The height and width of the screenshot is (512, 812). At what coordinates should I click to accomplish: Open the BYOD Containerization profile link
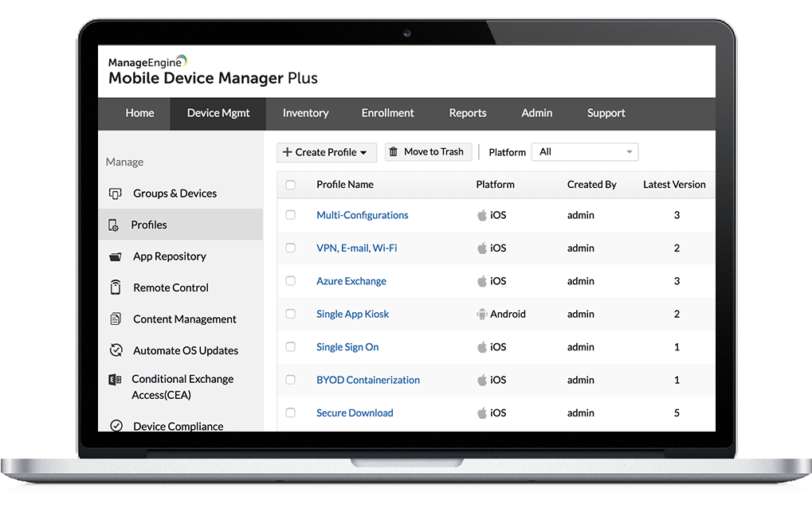click(368, 380)
